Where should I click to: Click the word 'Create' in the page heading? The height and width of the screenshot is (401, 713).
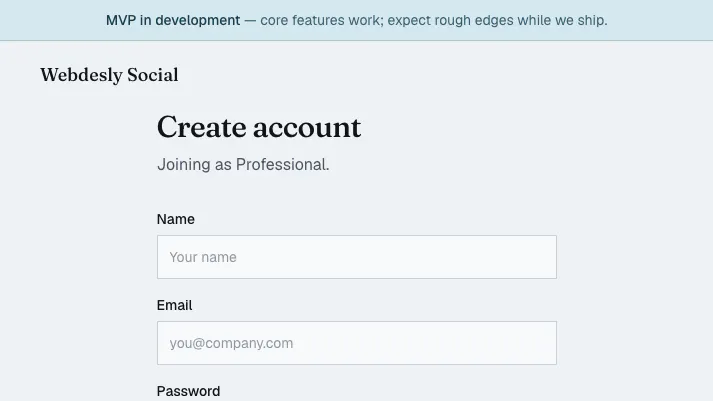[202, 127]
